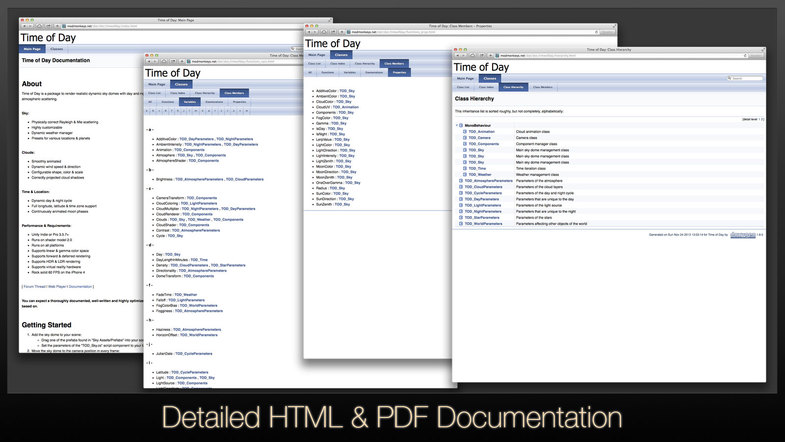The image size is (785, 442).
Task: Open Classes tab in Main Page window
Action: pos(57,49)
